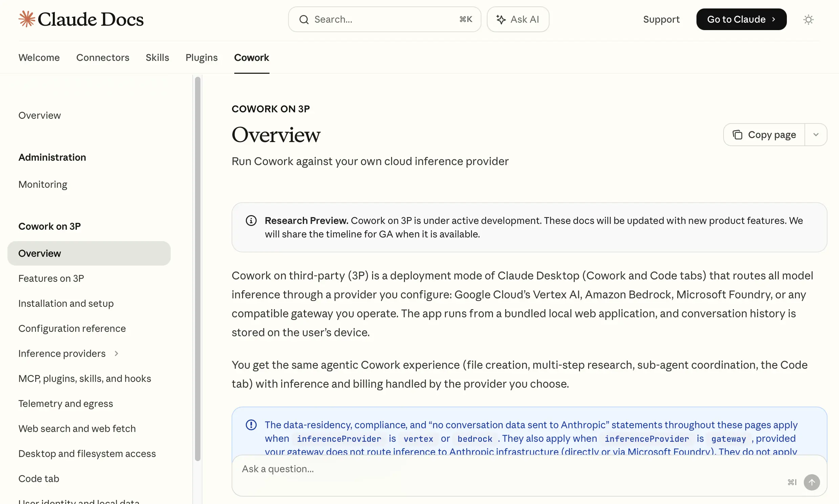Click the COWORK ON 3P breadcrumb label
The height and width of the screenshot is (504, 839).
pyautogui.click(x=271, y=109)
